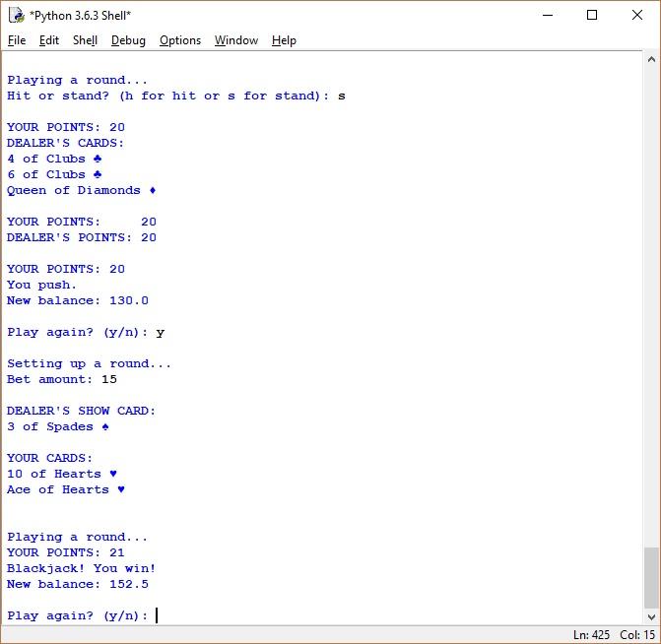
Task: Click the Python IDLE icon in title bar
Action: pyautogui.click(x=17, y=15)
